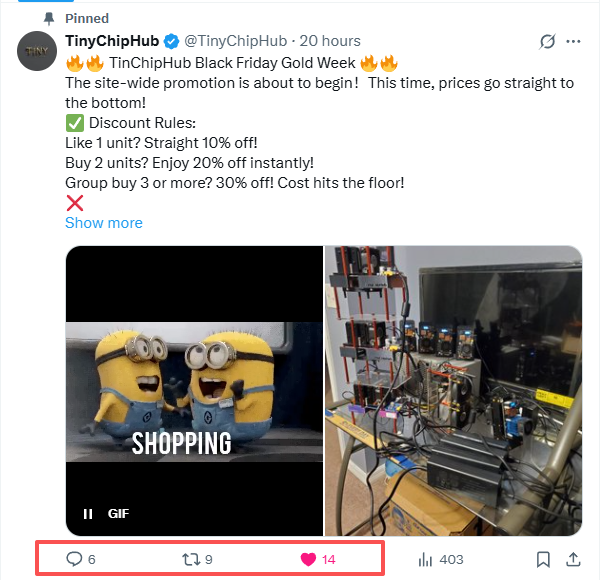The image size is (605, 580).
Task: Open the post view analytics icon
Action: [424, 559]
